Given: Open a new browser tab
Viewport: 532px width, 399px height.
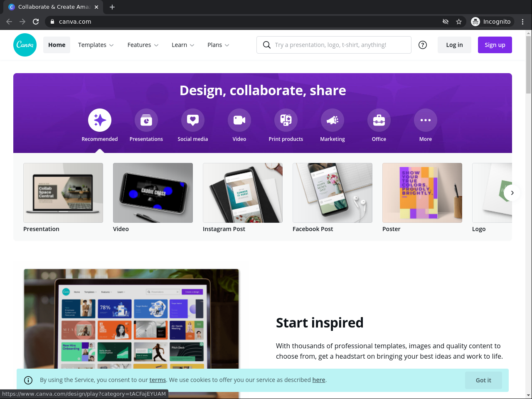Looking at the screenshot, I should point(112,7).
